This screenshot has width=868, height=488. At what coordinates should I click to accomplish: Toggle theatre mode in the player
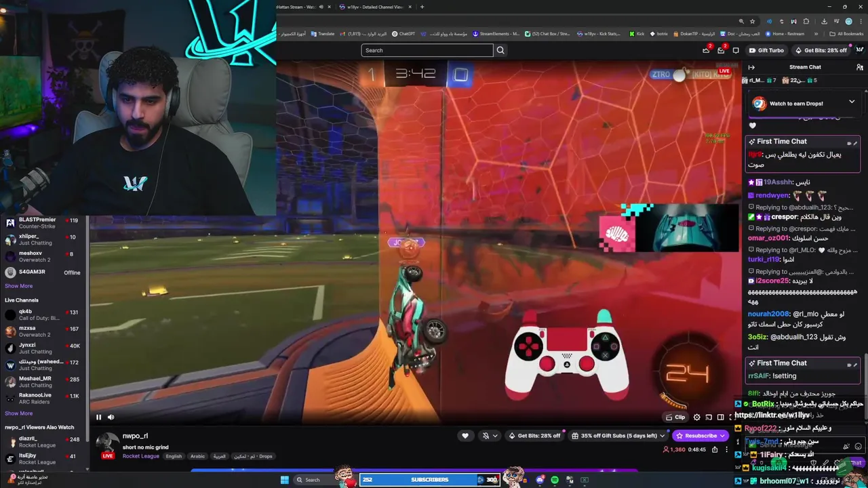click(x=720, y=418)
